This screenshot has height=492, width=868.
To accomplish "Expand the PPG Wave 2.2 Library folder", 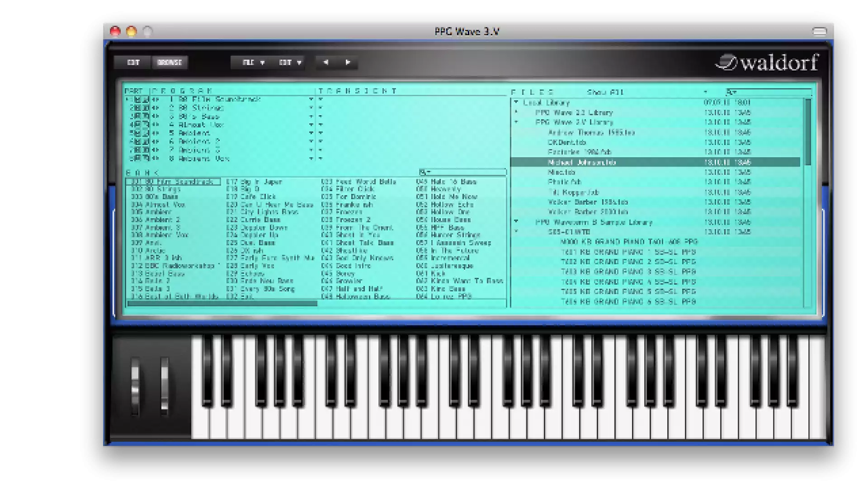I will 516,112.
